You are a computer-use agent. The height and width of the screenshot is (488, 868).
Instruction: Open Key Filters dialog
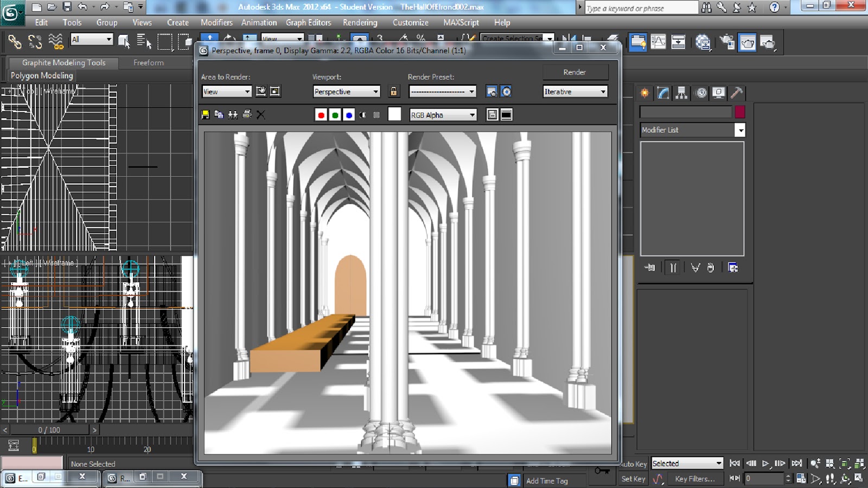(x=694, y=479)
